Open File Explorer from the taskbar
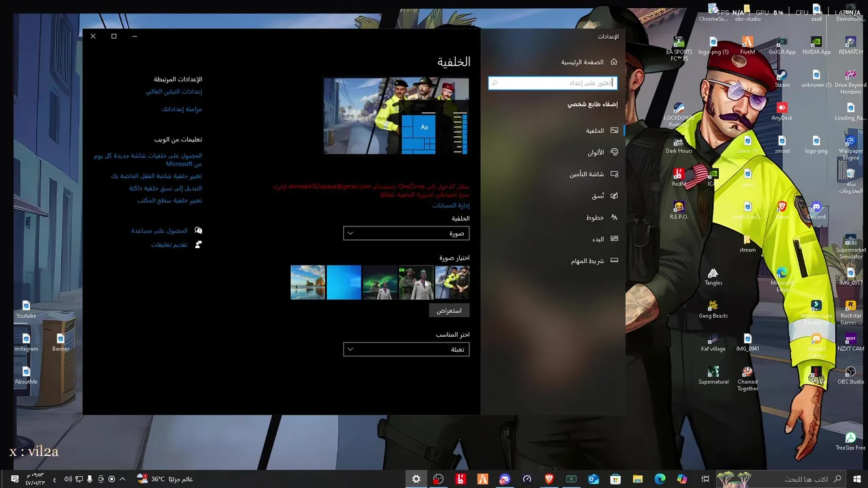 pos(637,479)
